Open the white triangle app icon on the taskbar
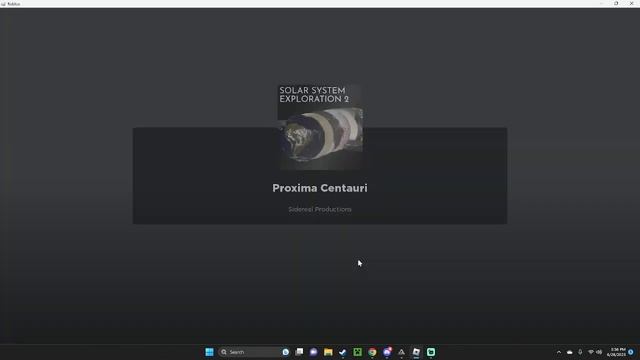Image resolution: width=640 pixels, height=360 pixels. click(x=402, y=352)
